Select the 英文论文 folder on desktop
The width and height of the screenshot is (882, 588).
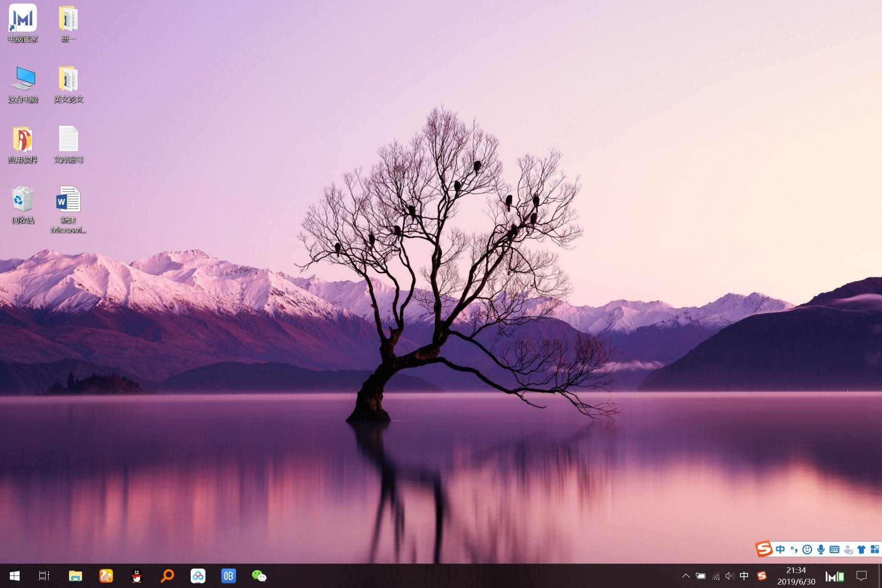point(68,80)
